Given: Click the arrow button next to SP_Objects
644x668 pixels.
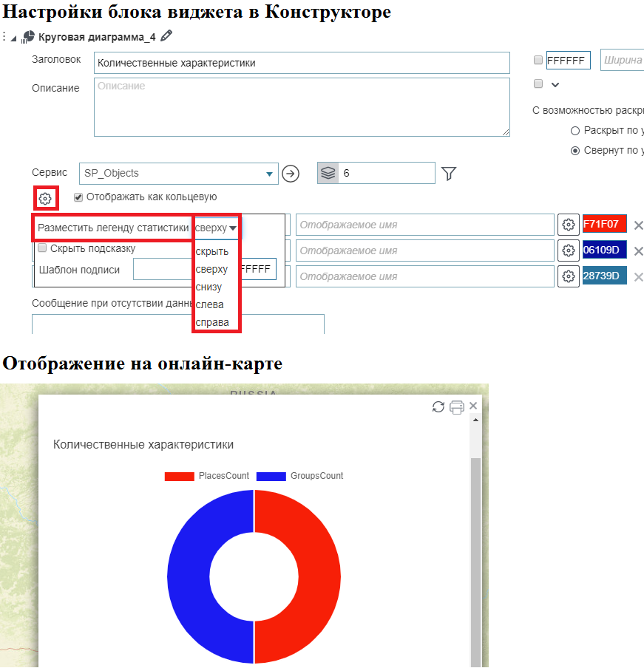Looking at the screenshot, I should pos(291,174).
